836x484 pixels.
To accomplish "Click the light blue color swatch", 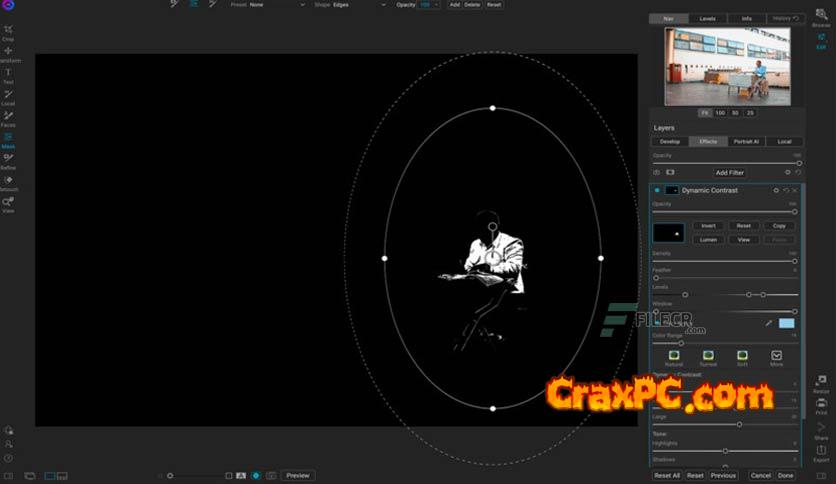I will [x=787, y=323].
